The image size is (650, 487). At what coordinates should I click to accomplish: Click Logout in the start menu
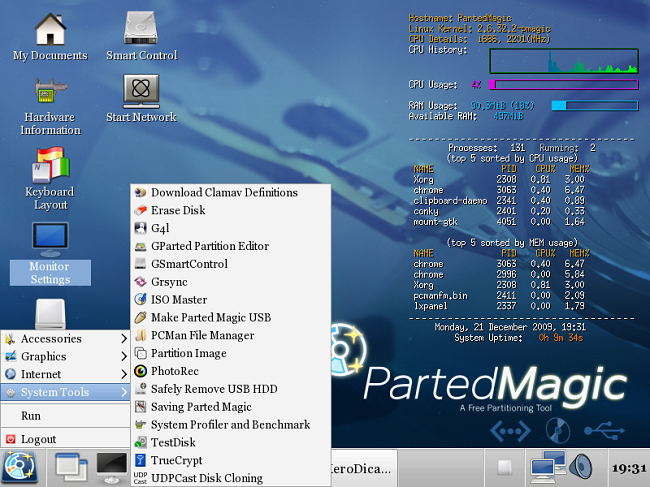pos(38,439)
